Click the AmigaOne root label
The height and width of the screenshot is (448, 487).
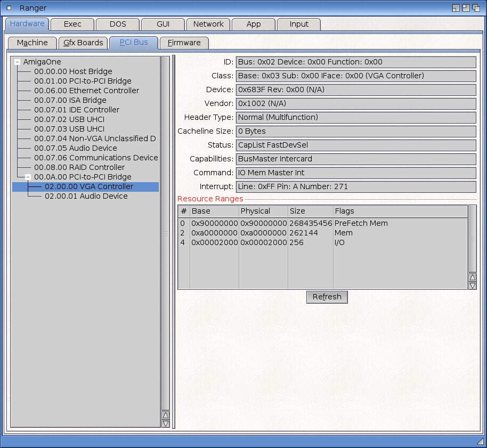(42, 62)
